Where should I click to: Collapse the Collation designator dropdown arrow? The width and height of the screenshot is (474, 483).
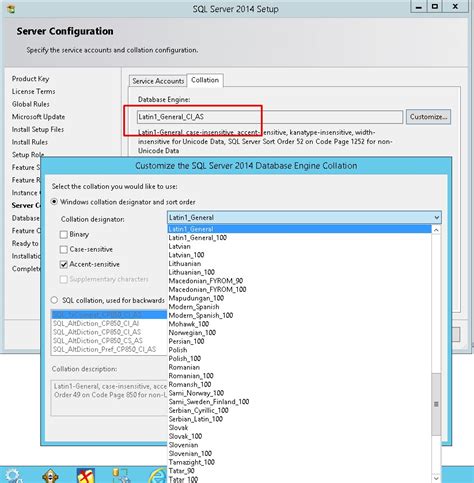pyautogui.click(x=436, y=218)
